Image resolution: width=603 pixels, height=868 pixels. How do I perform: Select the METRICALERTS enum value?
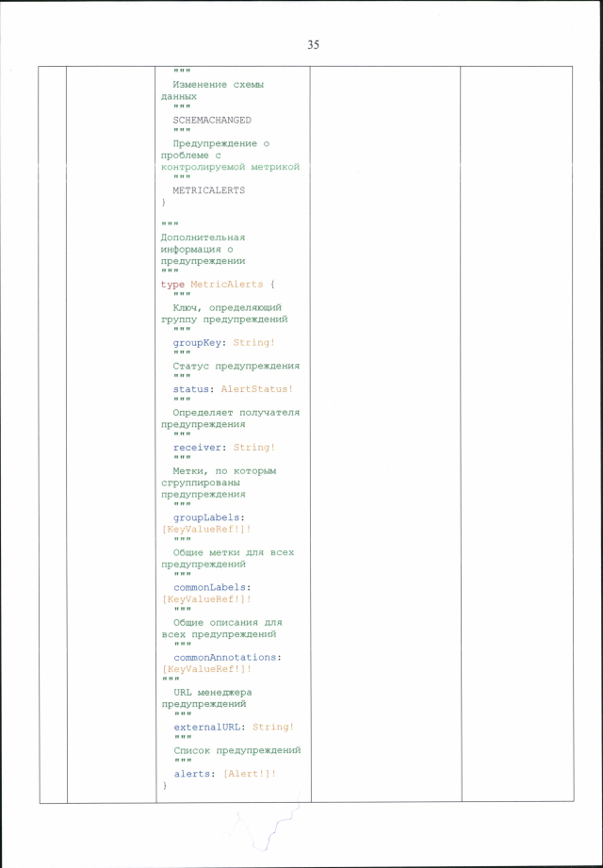tap(208, 190)
